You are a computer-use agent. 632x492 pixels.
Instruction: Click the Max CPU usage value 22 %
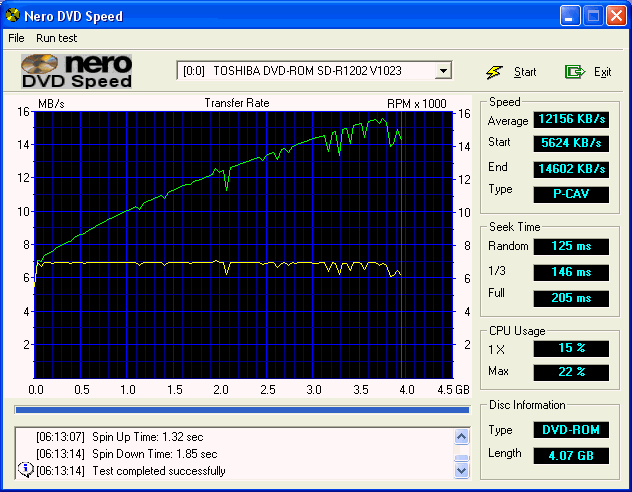coord(571,372)
